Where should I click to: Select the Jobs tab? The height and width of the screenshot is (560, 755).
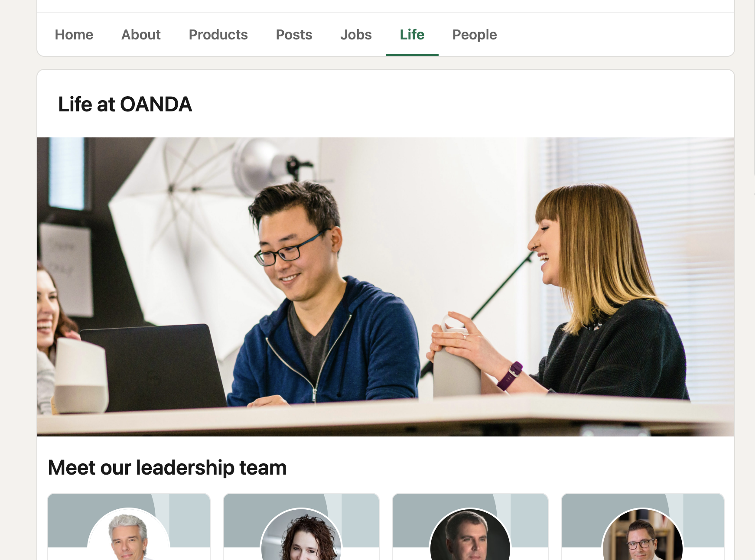[356, 35]
